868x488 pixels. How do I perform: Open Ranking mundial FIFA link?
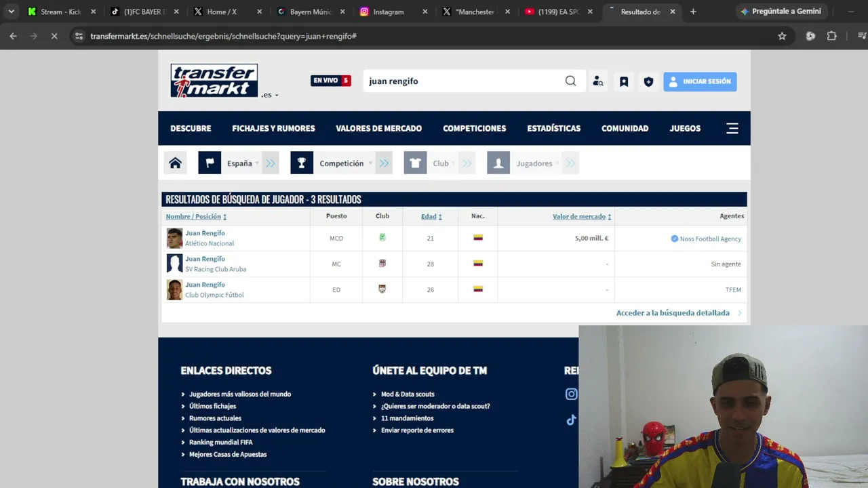[220, 442]
